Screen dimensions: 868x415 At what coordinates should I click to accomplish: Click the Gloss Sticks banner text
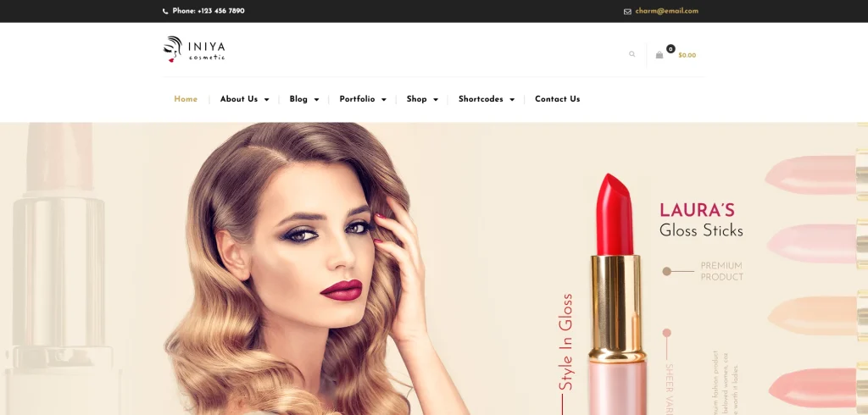[x=701, y=230]
